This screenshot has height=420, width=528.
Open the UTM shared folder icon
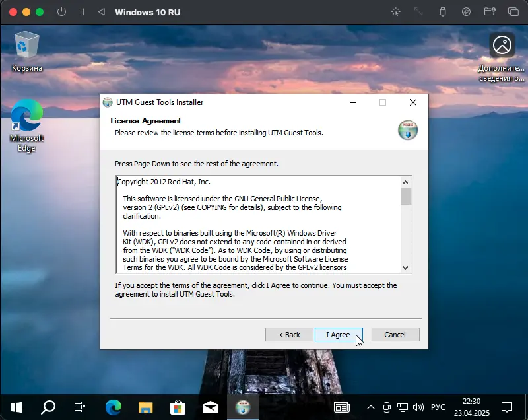click(x=490, y=12)
